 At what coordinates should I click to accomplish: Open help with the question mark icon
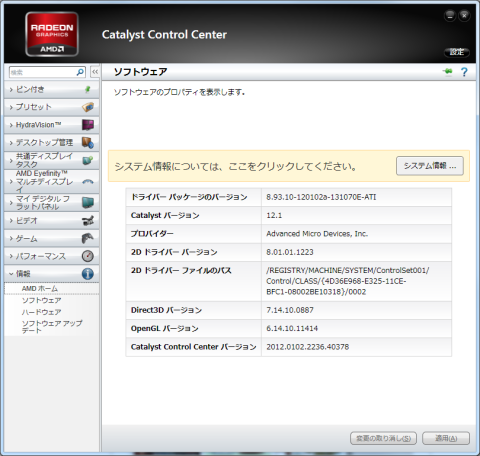click(464, 72)
